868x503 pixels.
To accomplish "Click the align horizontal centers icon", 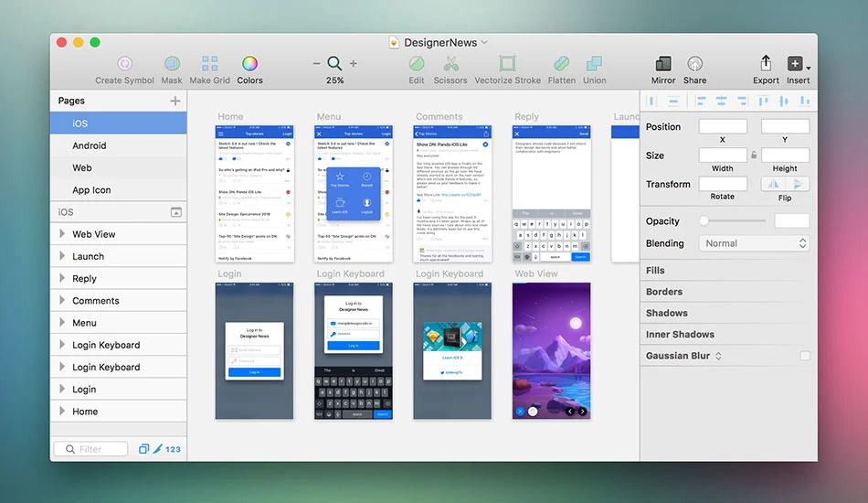I will coord(721,101).
